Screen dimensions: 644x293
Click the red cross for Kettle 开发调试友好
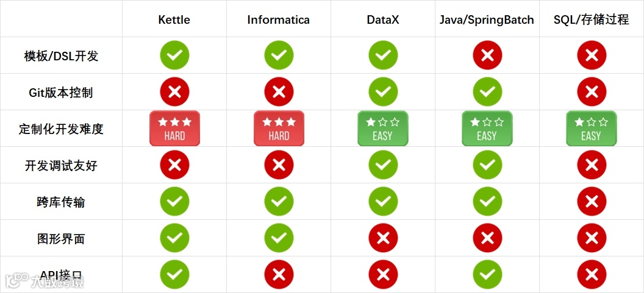click(174, 165)
